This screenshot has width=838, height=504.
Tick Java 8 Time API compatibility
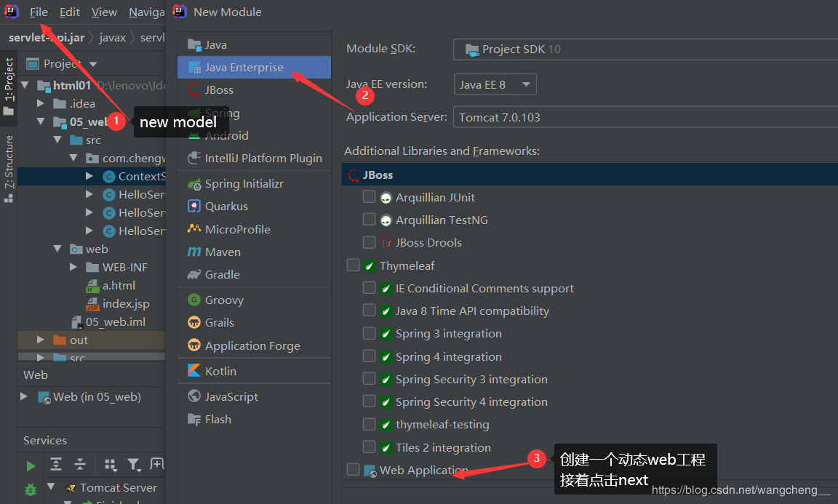pyautogui.click(x=369, y=310)
